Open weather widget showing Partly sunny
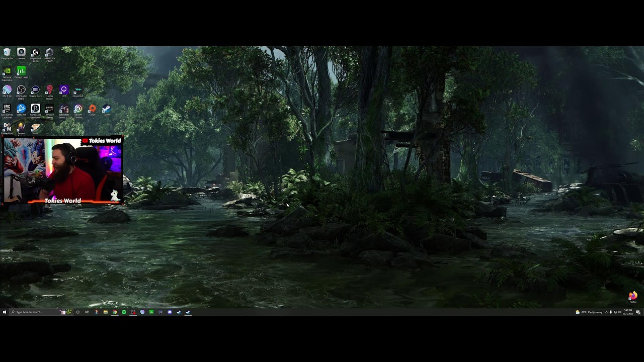Screen dimensions: 644x362 (589, 312)
